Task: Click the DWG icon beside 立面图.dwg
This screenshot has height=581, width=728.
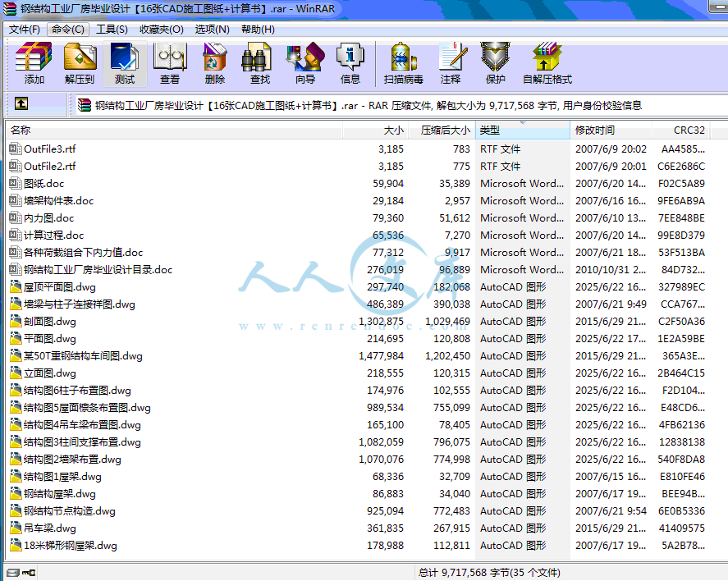Action: point(16,373)
